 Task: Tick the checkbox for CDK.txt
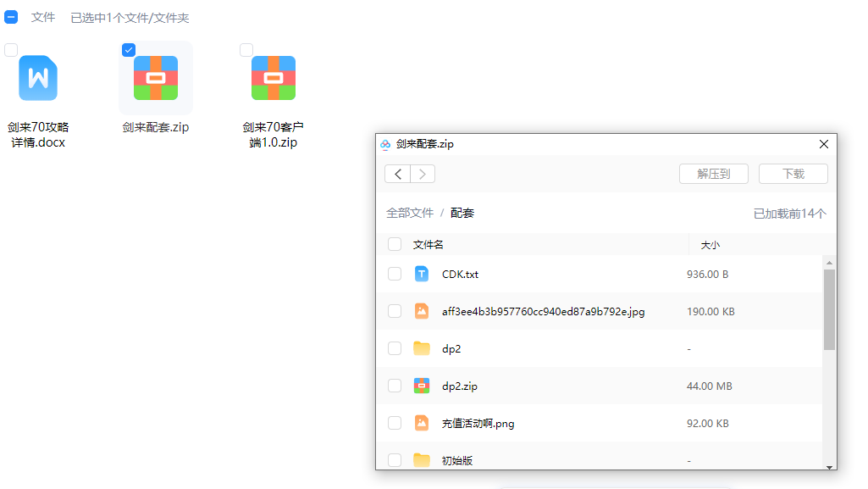tap(395, 274)
